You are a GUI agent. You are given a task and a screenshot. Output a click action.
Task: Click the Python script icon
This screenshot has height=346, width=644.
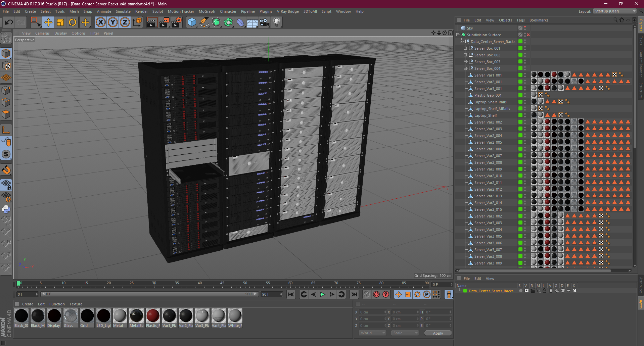(x=6, y=209)
